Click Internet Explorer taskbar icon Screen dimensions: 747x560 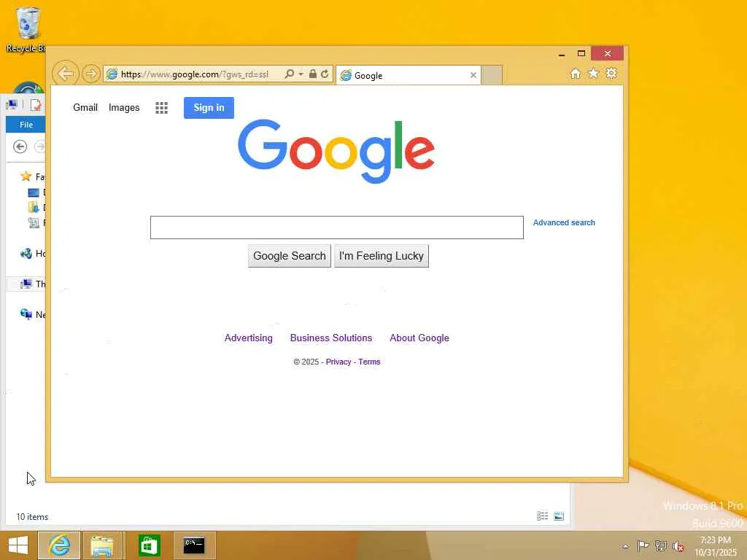pyautogui.click(x=59, y=545)
